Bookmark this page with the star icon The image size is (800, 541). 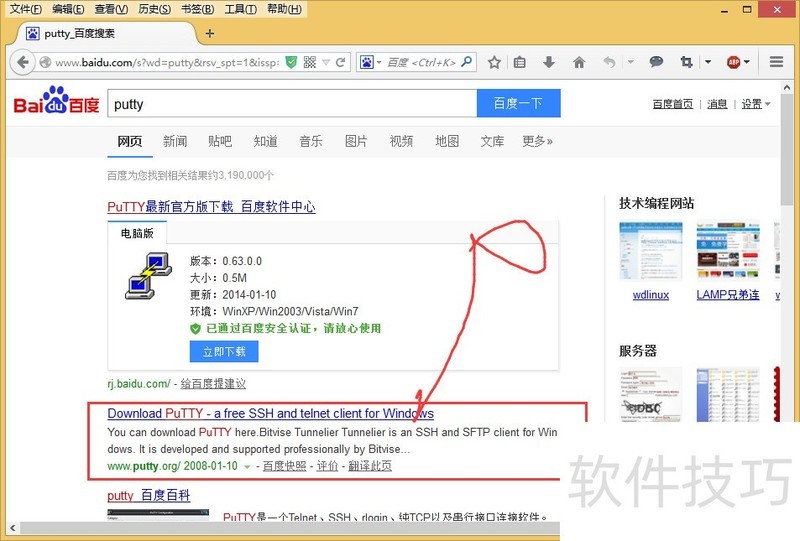click(494, 62)
